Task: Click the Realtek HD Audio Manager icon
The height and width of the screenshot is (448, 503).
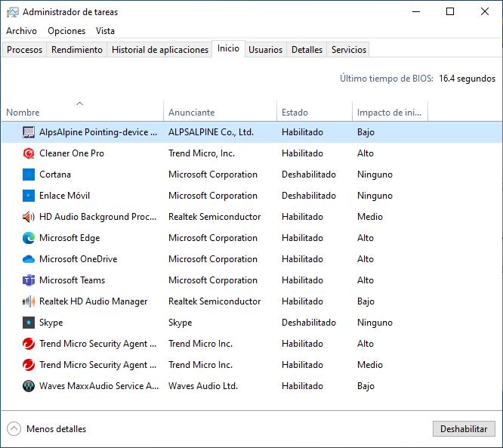Action: [x=29, y=301]
